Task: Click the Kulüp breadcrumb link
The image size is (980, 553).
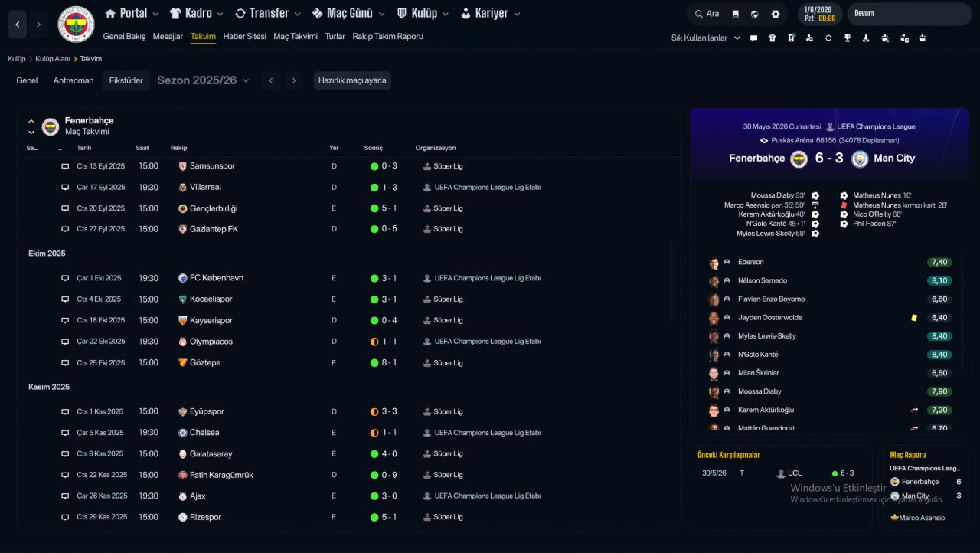Action: [x=17, y=59]
